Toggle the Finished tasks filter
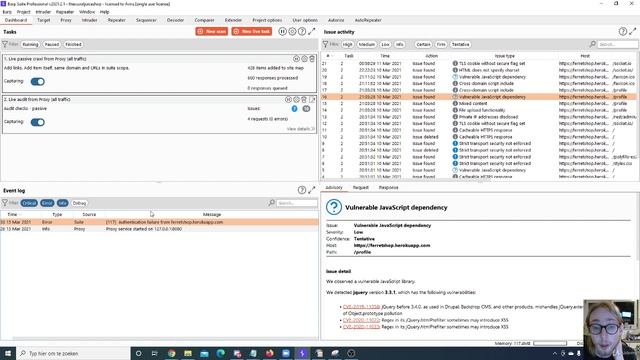This screenshot has height=360, width=640. click(73, 44)
